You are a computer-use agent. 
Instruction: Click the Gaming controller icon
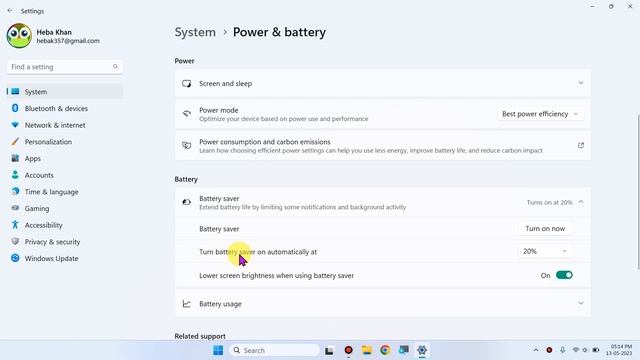click(15, 208)
